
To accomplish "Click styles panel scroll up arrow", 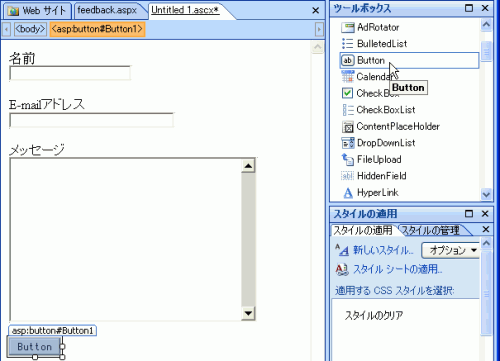I will point(486,243).
